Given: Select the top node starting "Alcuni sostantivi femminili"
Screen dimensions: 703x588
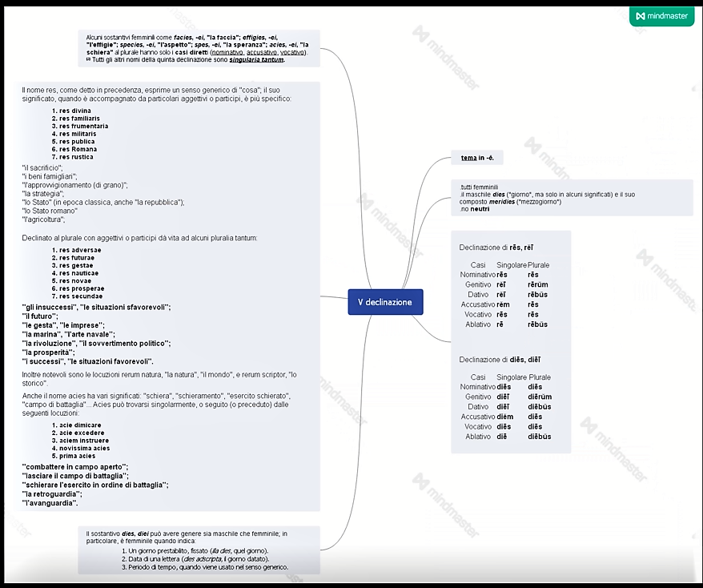Looking at the screenshot, I should click(x=199, y=48).
